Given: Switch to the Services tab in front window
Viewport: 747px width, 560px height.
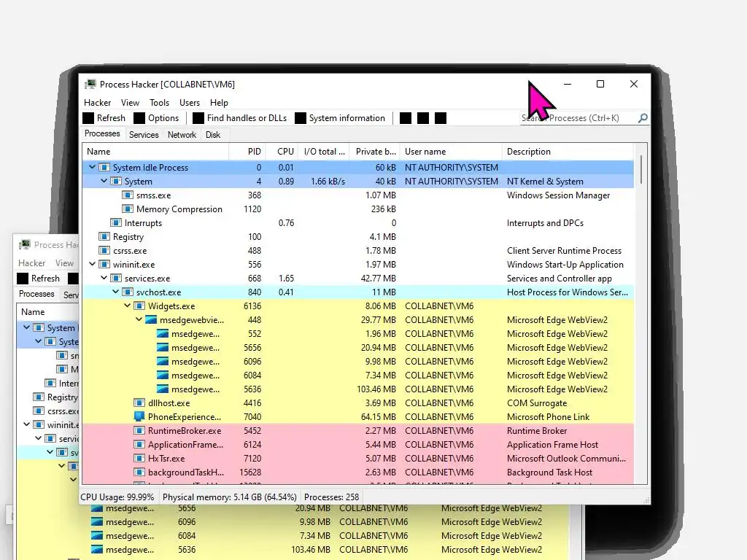Looking at the screenshot, I should [144, 135].
